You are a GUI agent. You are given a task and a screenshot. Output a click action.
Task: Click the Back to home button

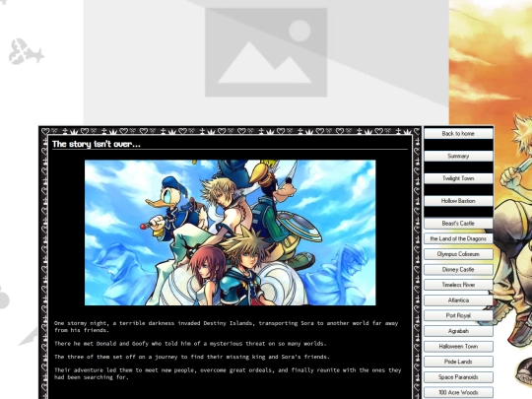coord(458,133)
